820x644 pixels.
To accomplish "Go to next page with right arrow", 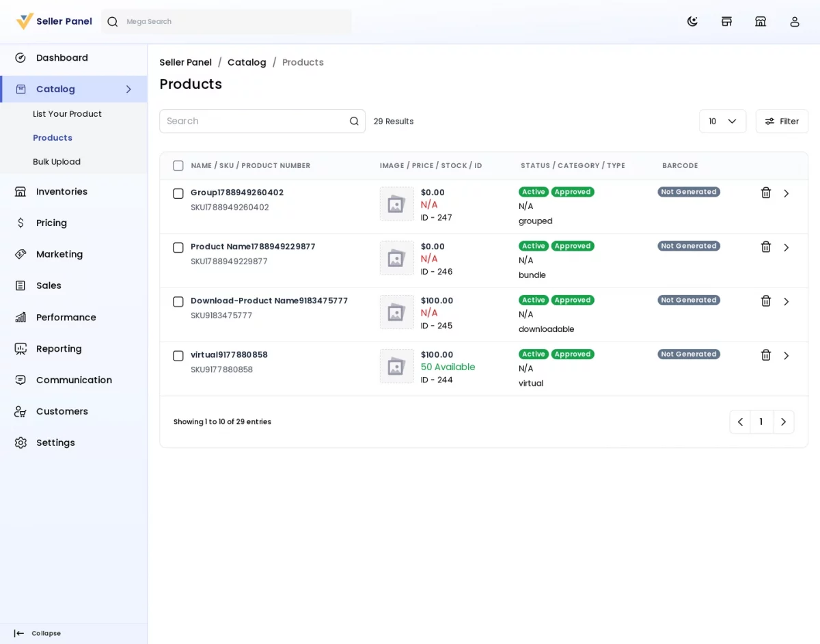I will tap(784, 422).
